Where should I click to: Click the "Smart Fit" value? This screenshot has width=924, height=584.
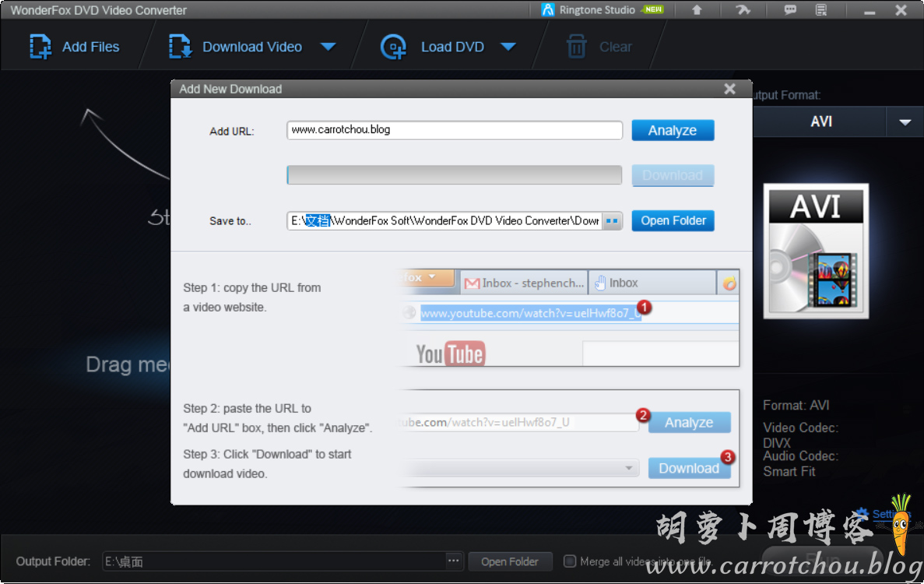click(x=789, y=471)
